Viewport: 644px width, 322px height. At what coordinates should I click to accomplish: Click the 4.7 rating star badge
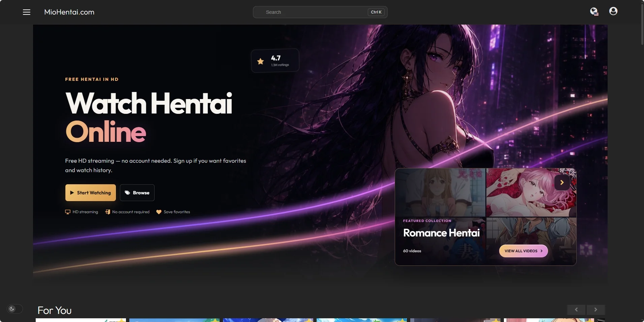coord(275,61)
